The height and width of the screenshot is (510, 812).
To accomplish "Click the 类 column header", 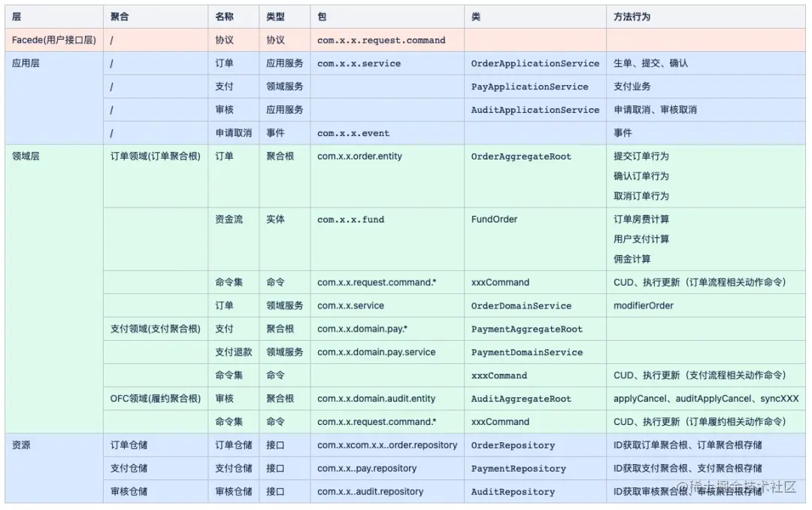I will [x=535, y=17].
